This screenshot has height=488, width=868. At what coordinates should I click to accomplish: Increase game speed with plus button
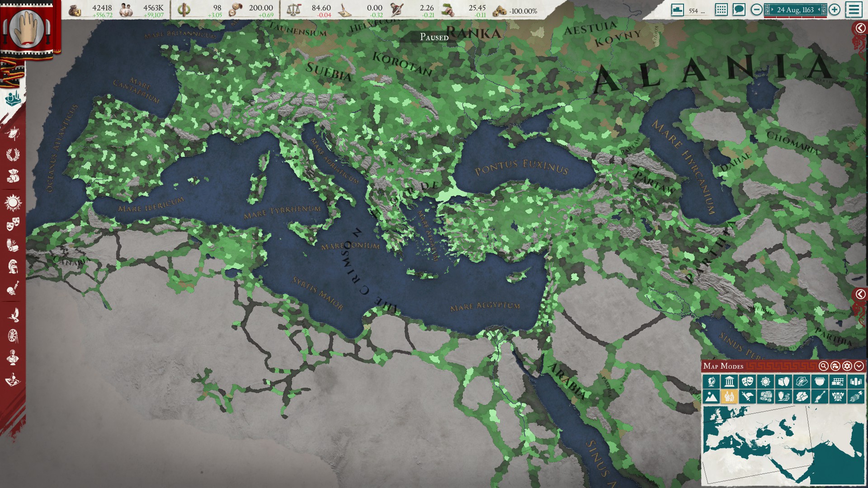[835, 9]
